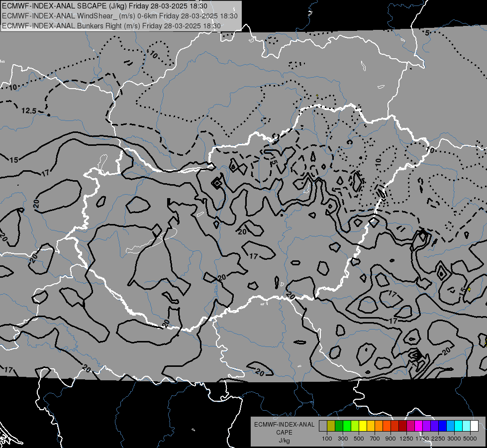Click the 12.5 contour label
This screenshot has width=487, height=448.
29,111
